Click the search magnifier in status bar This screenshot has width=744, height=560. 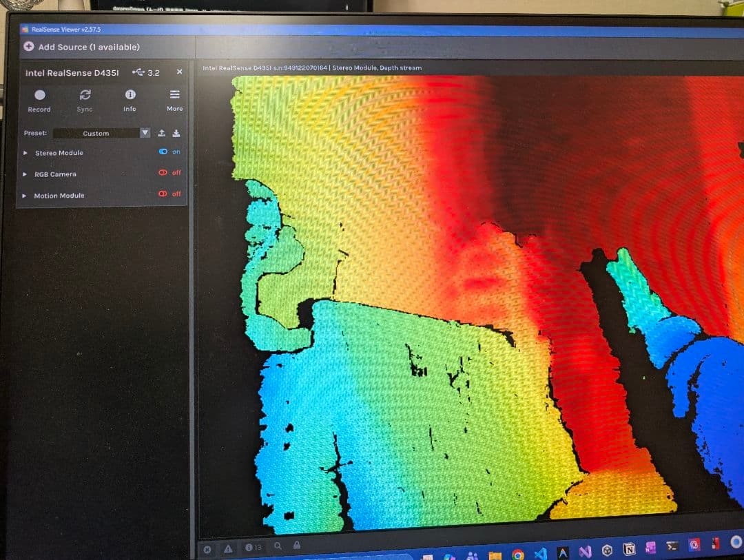(278, 546)
